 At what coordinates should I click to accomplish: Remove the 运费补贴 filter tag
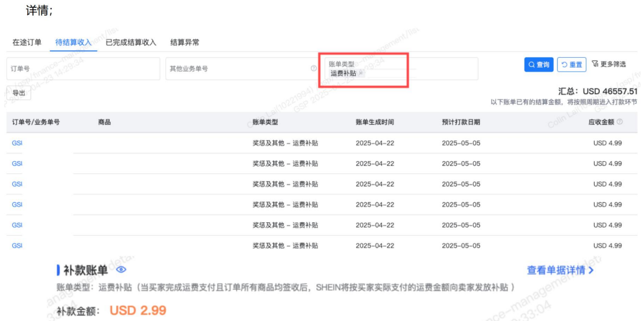tap(362, 73)
